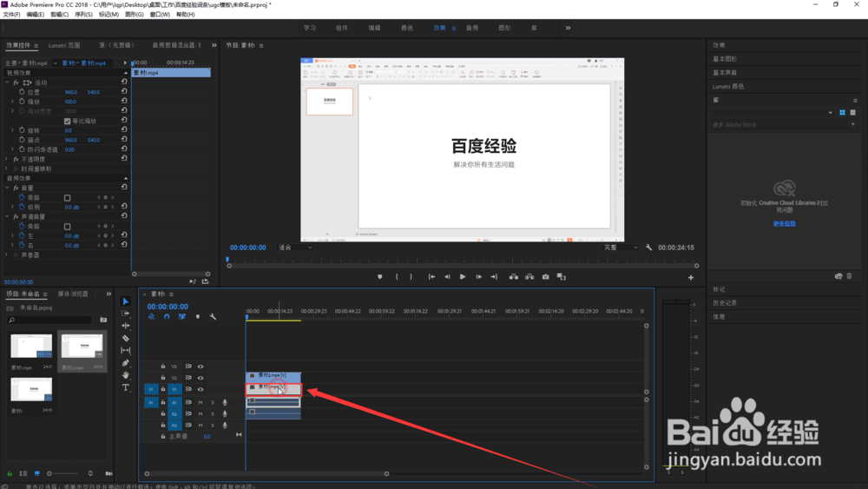Add a marker in the timeline panel
This screenshot has width=868, height=489.
[x=198, y=317]
